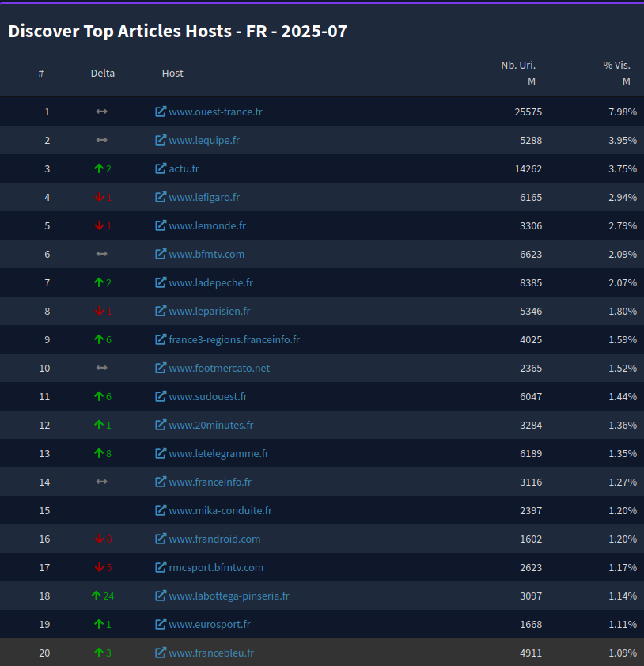Open the www.labottega-pinseria.fr host link
Viewport: 644px width, 666px height.
(x=229, y=596)
